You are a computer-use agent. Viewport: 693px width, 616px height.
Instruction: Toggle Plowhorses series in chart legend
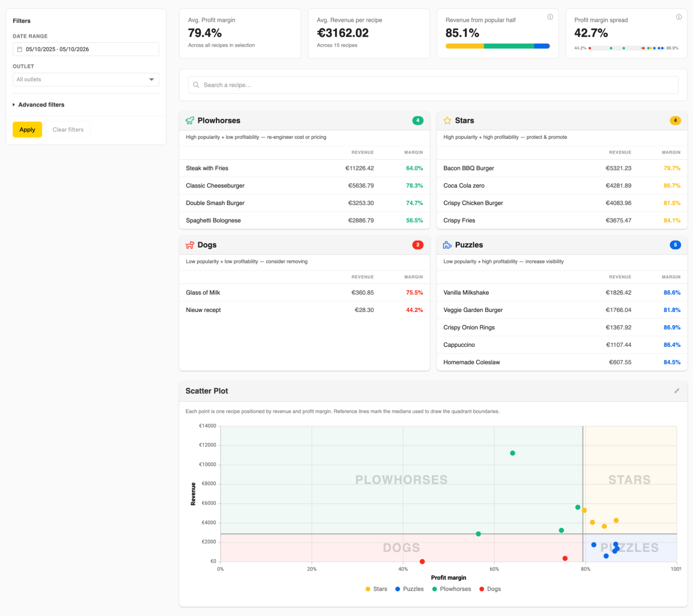452,589
